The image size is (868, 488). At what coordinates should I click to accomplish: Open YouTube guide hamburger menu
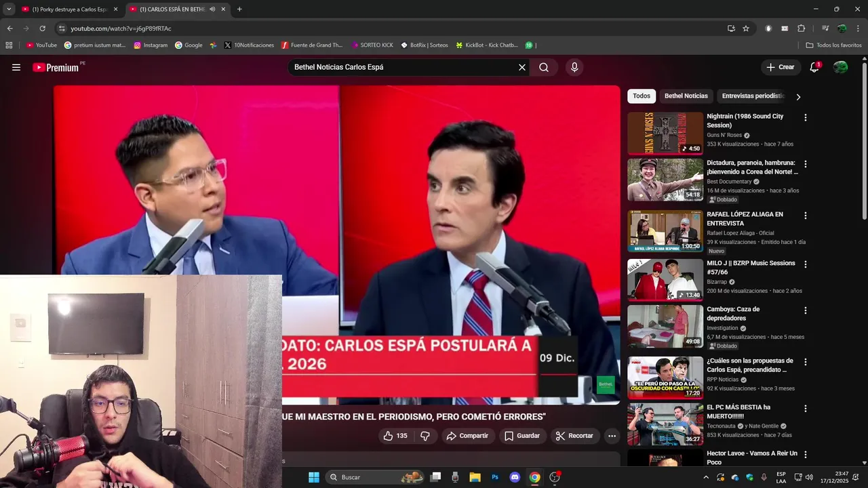tap(16, 67)
